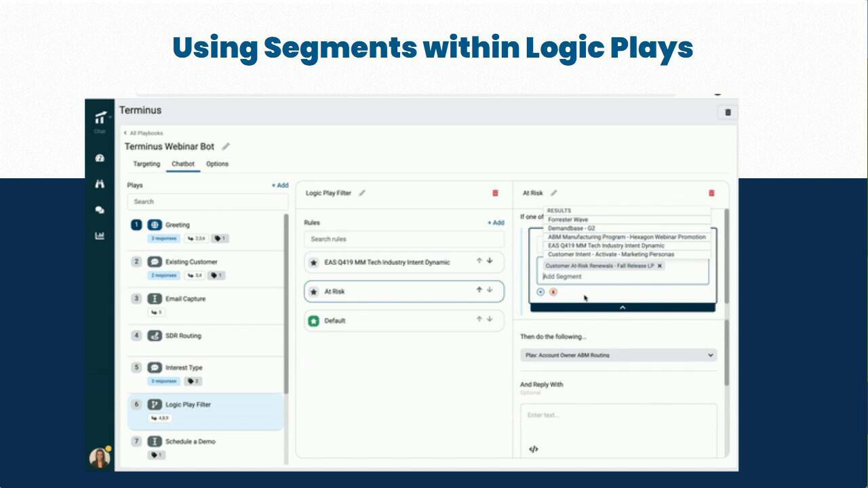868x488 pixels.
Task: Click the help question-mark icon in the sidebar
Action: (100, 157)
